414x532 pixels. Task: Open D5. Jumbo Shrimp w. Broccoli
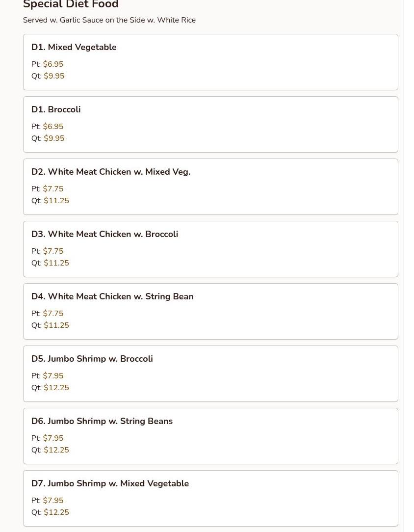[92, 359]
